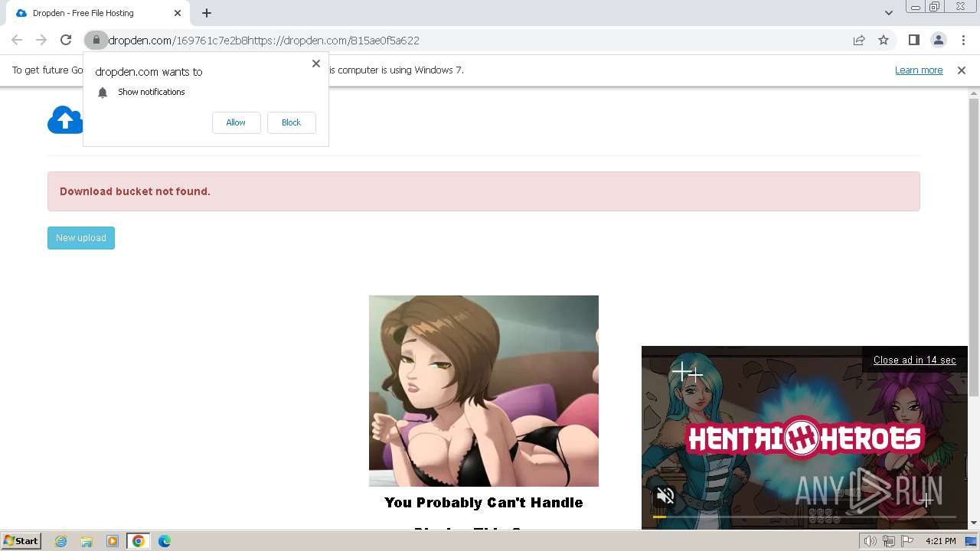Reload the Dropden page
Screen dimensions: 980x551
pyautogui.click(x=66, y=41)
